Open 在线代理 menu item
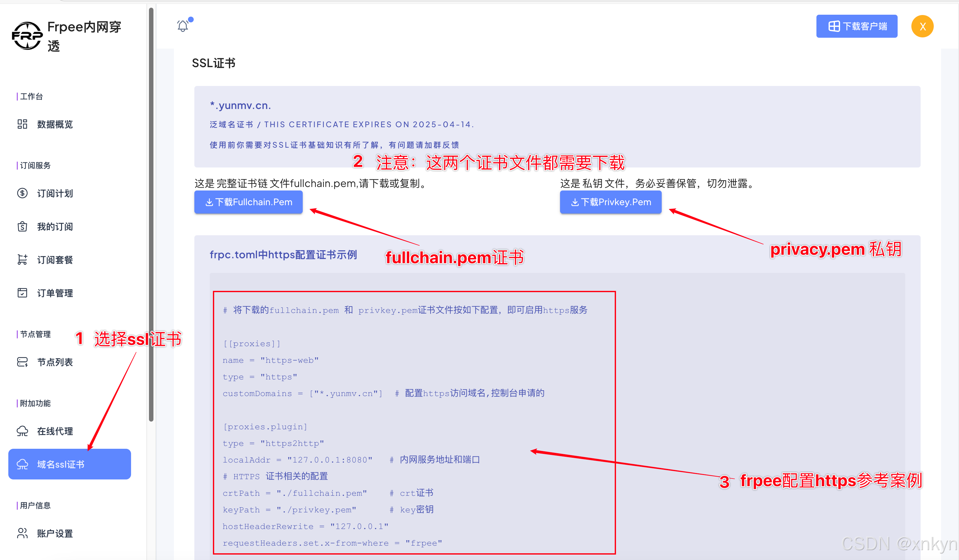Screen dimensions: 959x560 click(70, 432)
